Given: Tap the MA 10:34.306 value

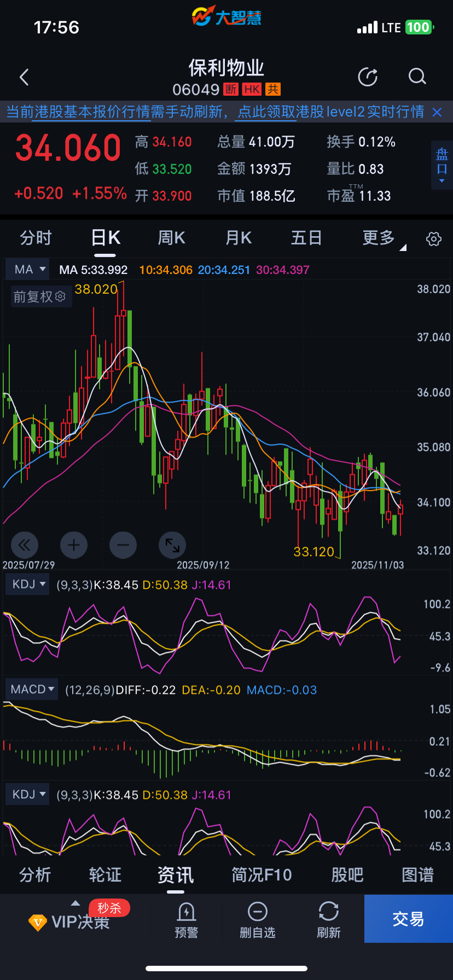Looking at the screenshot, I should (166, 270).
